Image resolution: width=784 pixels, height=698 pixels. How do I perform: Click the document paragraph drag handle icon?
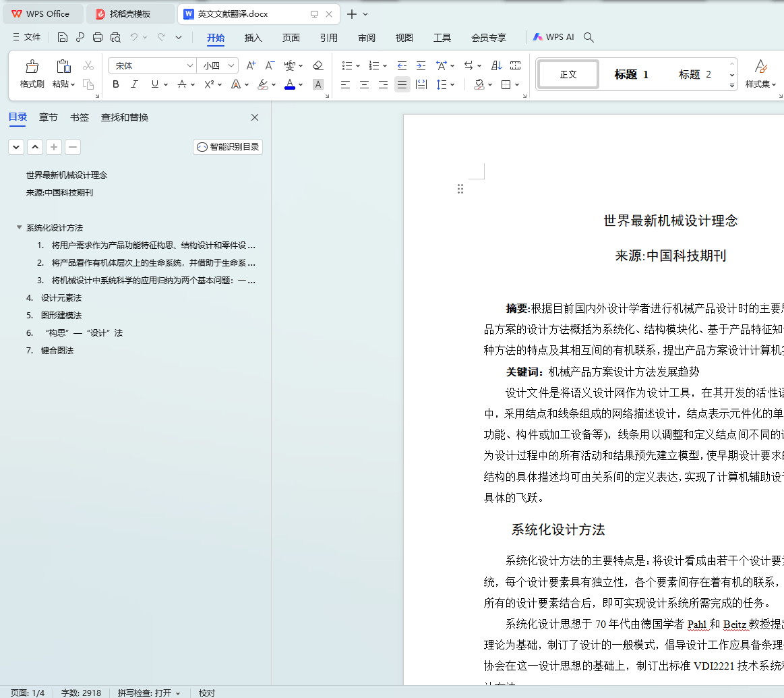460,189
